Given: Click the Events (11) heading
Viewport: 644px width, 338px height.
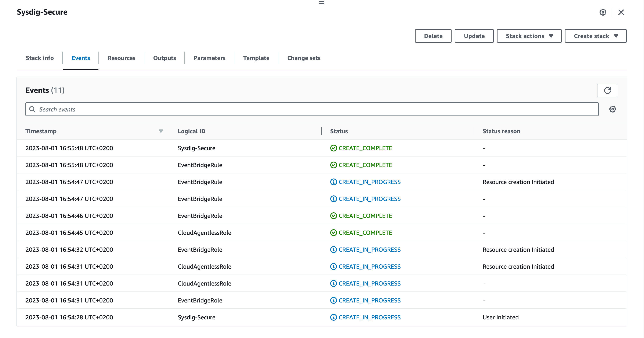Looking at the screenshot, I should [45, 90].
